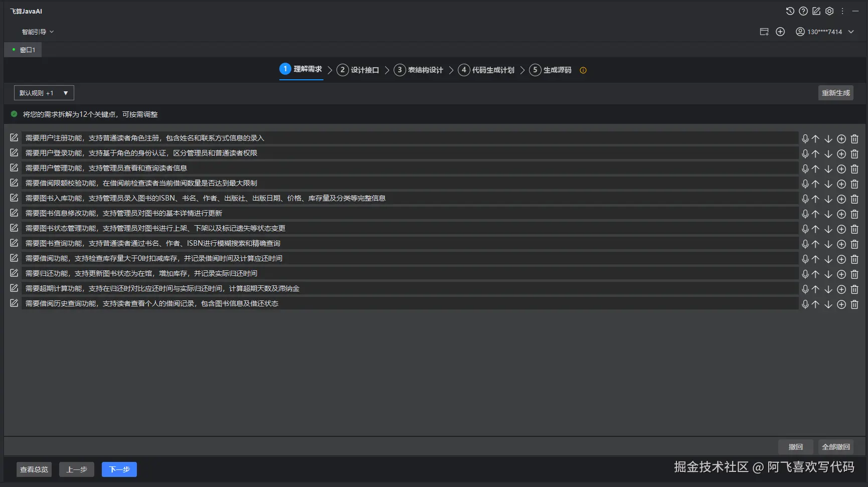The image size is (868, 487).
Task: Open the help question-mark icon
Action: pyautogui.click(x=803, y=11)
